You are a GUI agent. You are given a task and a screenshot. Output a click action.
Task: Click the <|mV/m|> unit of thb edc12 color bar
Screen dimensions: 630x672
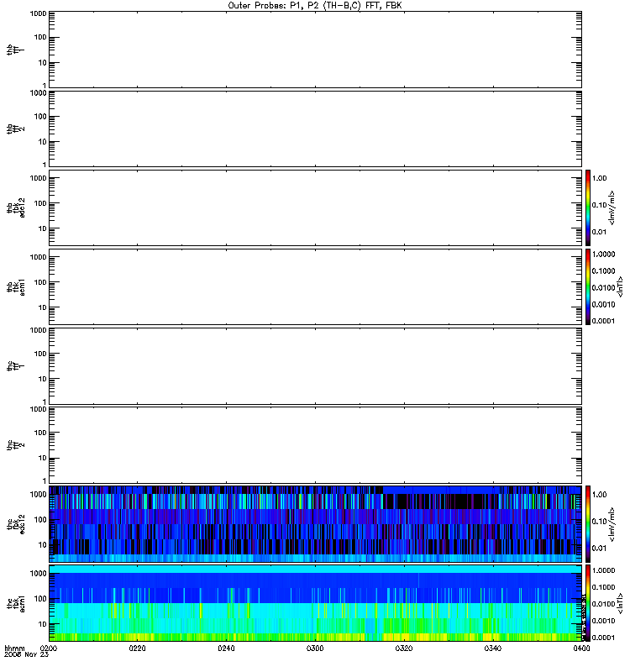point(612,207)
